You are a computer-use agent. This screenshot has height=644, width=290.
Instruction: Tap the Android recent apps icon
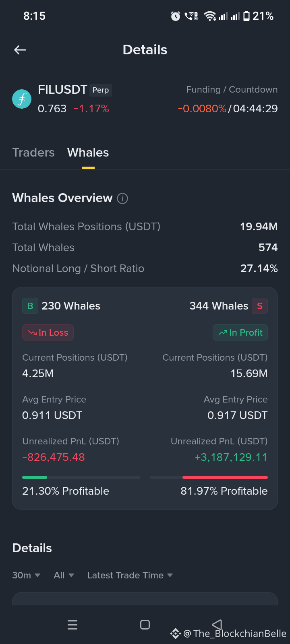pyautogui.click(x=72, y=625)
